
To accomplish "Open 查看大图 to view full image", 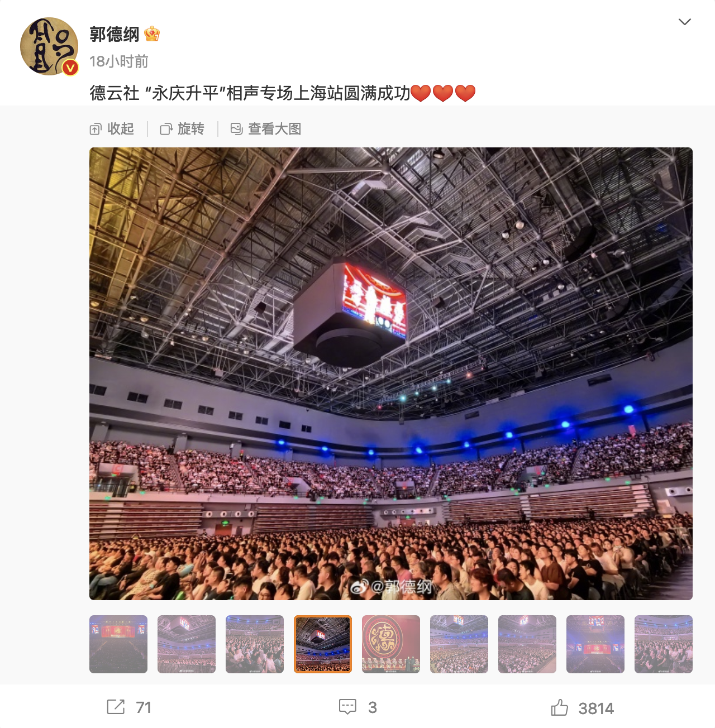I will pos(266,129).
